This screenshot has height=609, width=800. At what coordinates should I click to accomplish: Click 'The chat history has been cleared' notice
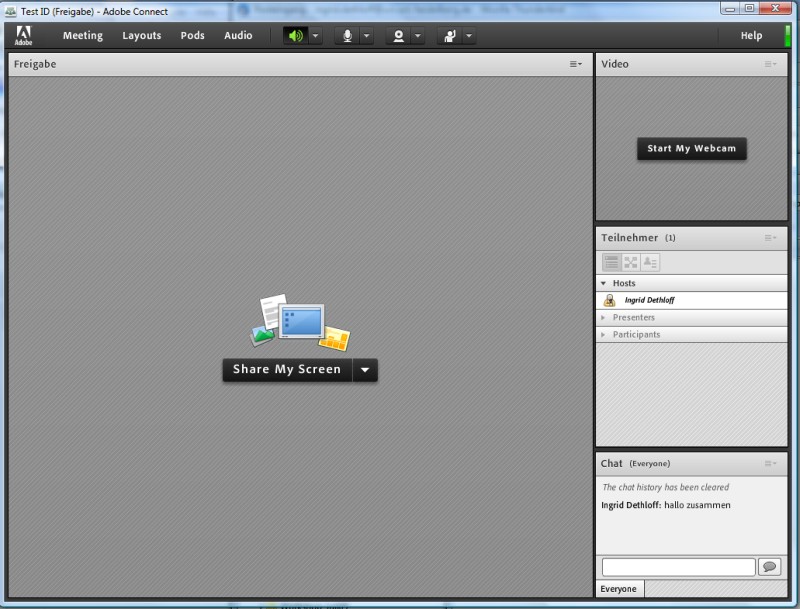(x=666, y=487)
